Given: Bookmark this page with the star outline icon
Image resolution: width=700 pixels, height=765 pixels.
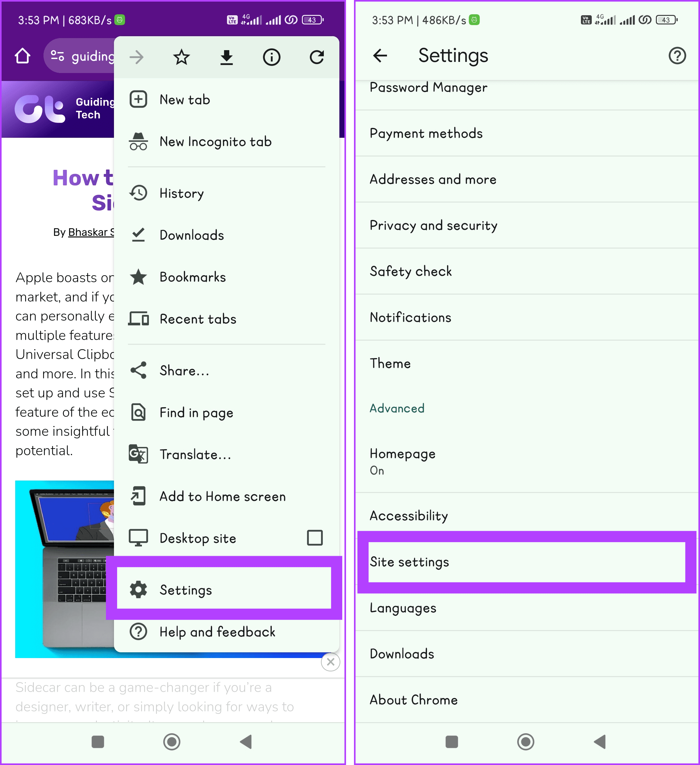Looking at the screenshot, I should [x=181, y=57].
